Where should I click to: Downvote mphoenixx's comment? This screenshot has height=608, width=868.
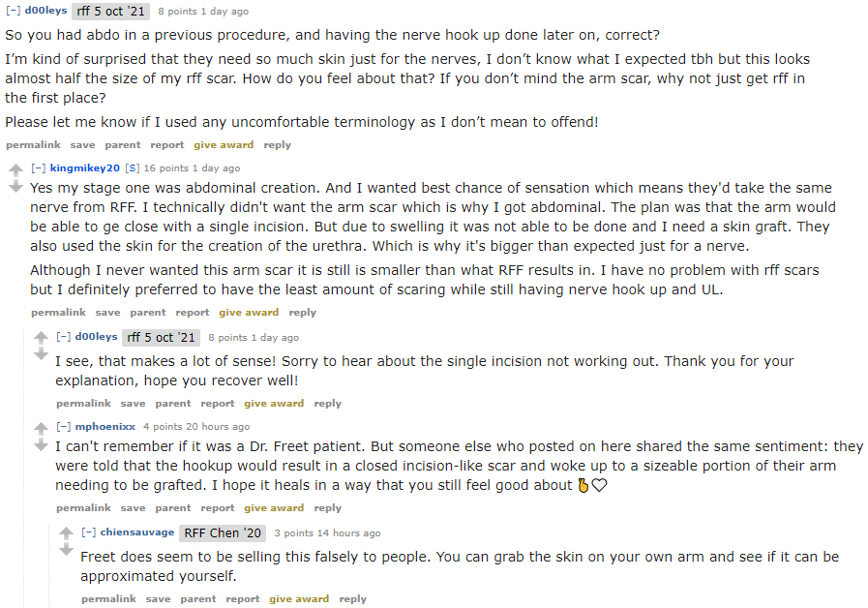(x=40, y=443)
